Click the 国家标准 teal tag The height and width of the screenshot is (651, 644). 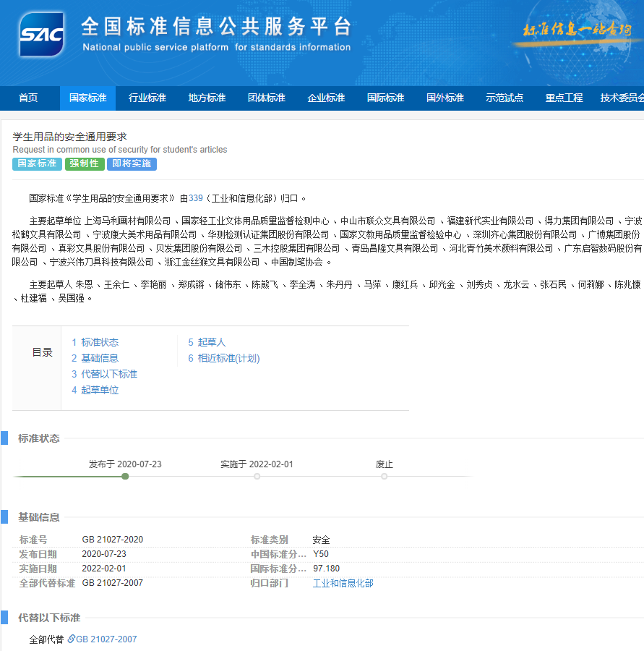point(37,164)
